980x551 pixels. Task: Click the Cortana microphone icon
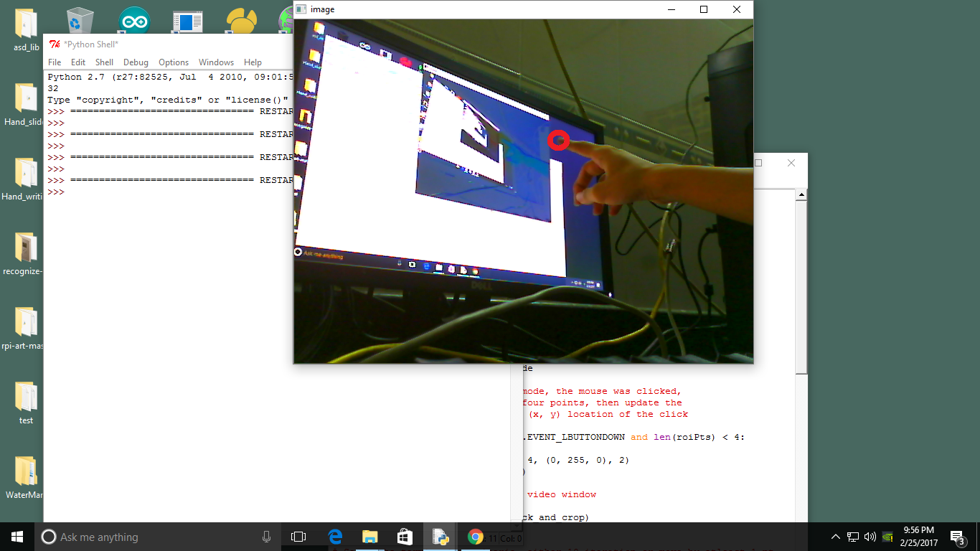click(x=266, y=537)
